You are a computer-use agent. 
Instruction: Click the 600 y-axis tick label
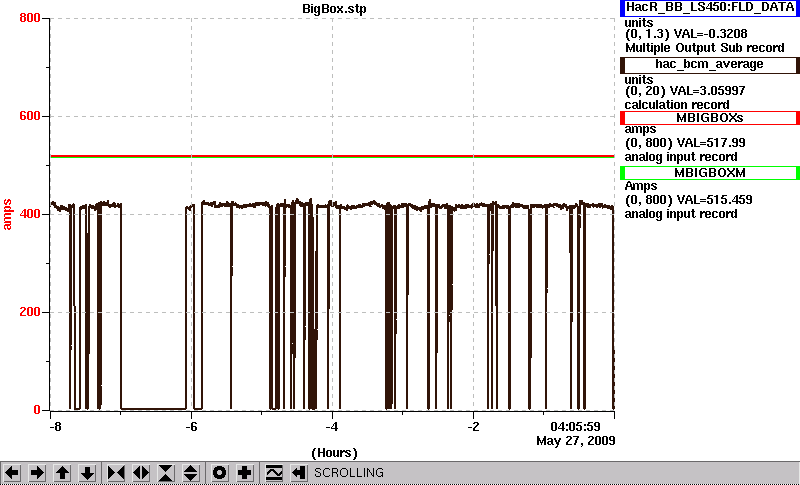30,116
